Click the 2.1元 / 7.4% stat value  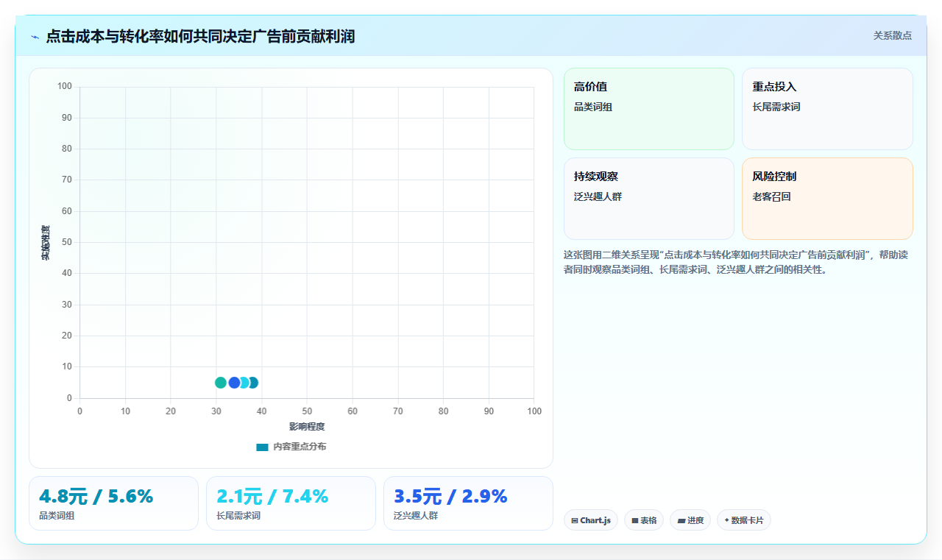pyautogui.click(x=272, y=497)
